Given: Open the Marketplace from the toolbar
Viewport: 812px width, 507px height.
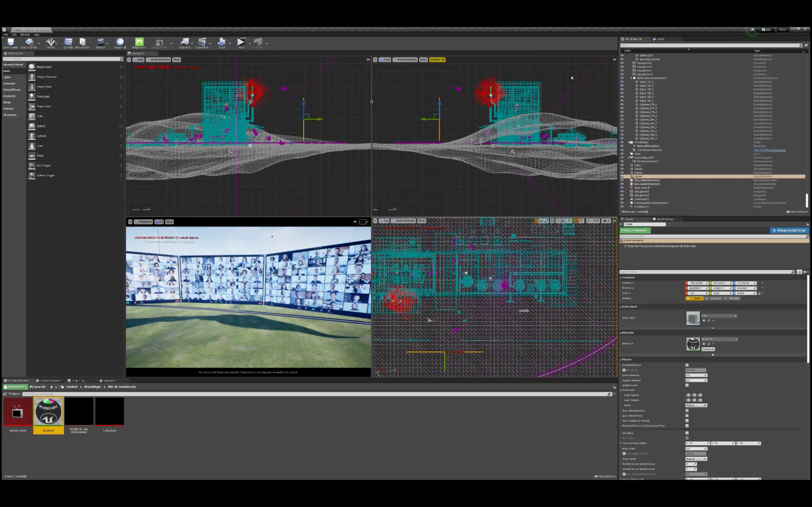Looking at the screenshot, I should click(x=83, y=43).
